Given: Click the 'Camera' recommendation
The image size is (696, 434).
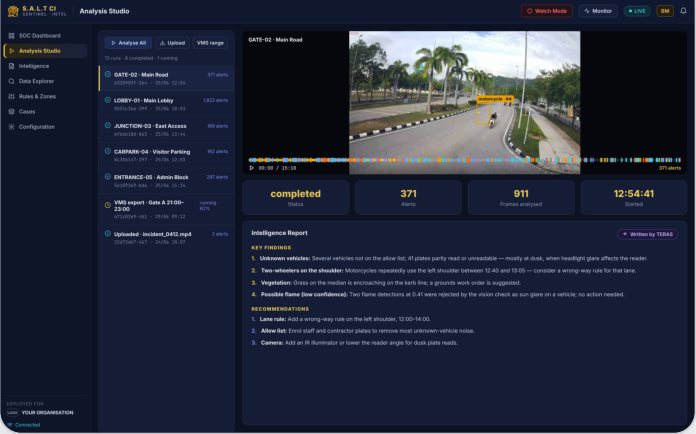Looking at the screenshot, I should 354,343.
